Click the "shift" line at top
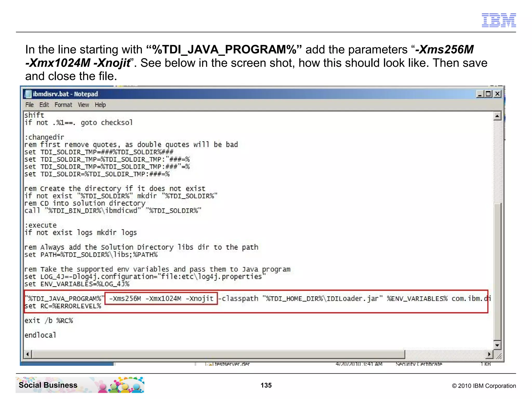Screen dimensions: 532x399 tap(34, 115)
